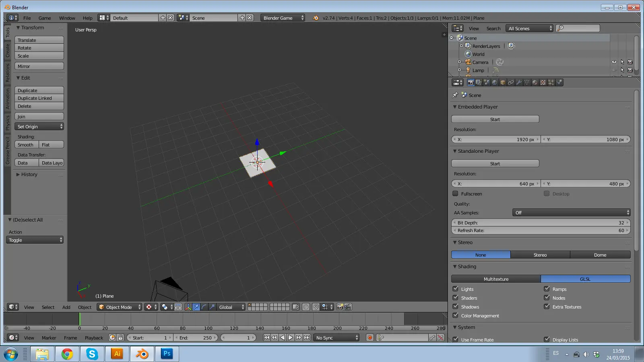Collapse the Embedded Player panel

coord(454,107)
